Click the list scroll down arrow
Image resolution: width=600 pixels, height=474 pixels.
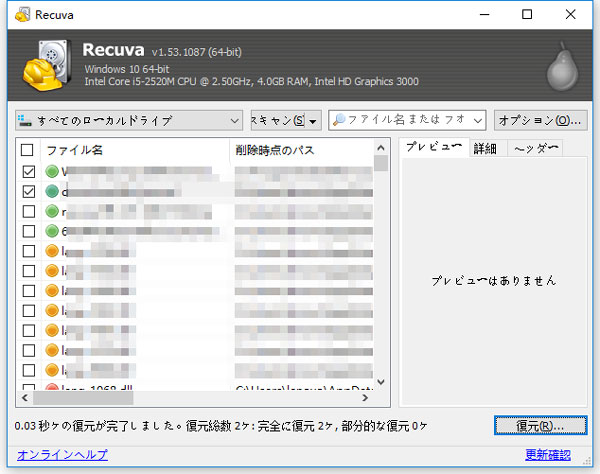tap(381, 382)
